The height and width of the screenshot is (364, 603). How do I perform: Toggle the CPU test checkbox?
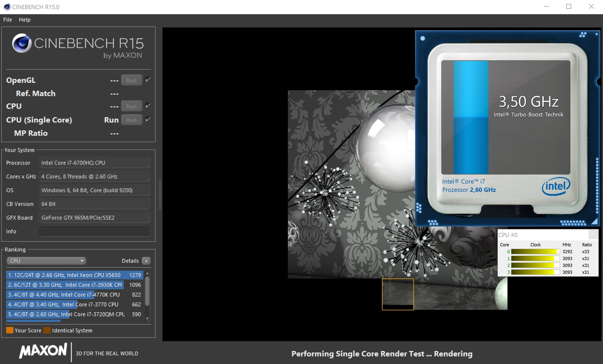148,106
